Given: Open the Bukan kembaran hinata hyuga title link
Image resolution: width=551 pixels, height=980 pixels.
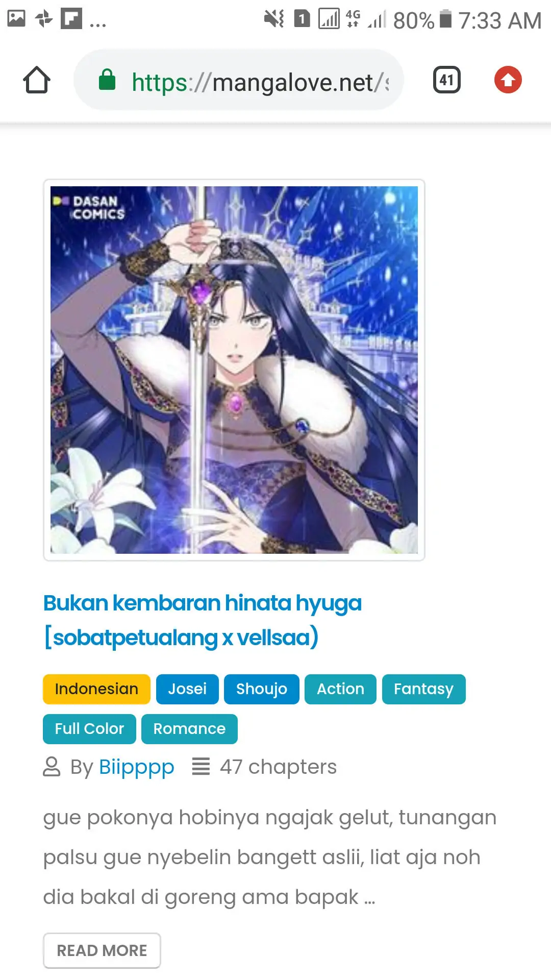Looking at the screenshot, I should [x=203, y=620].
